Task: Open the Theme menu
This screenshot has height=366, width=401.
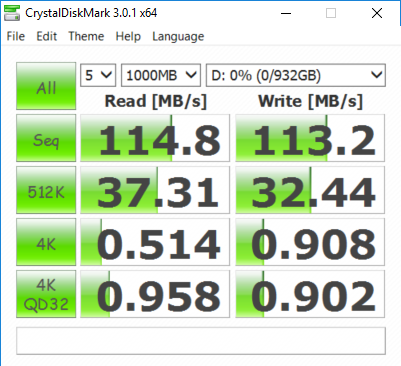Action: [x=86, y=36]
